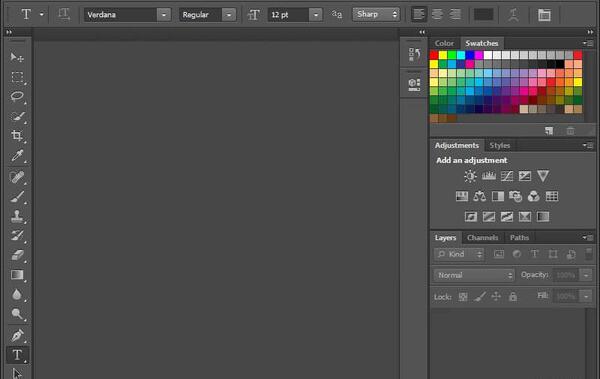Add a Channel Mixer adjustment
600x379 pixels.
[x=533, y=196]
